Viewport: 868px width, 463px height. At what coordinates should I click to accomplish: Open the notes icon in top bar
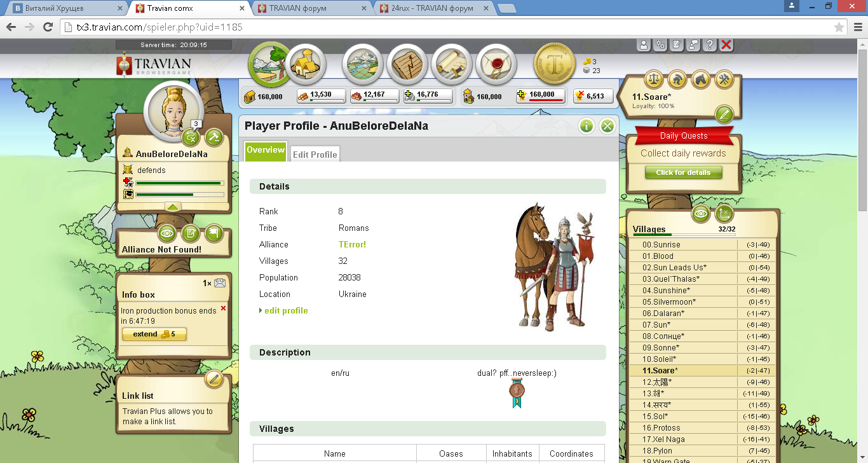677,45
